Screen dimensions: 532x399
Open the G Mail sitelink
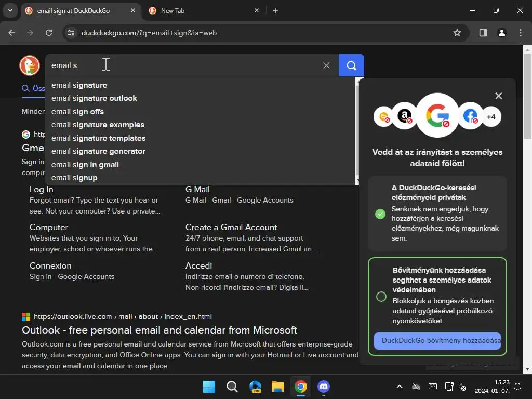(x=197, y=189)
